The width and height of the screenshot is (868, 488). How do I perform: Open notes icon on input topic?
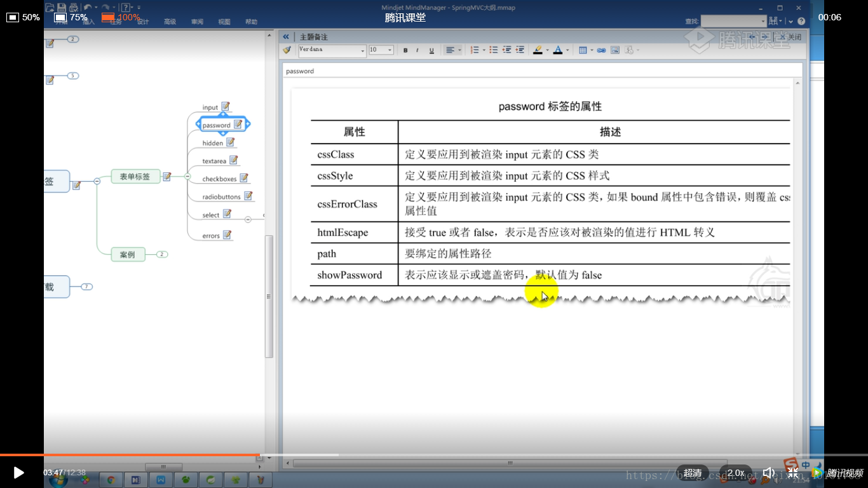[x=226, y=107]
